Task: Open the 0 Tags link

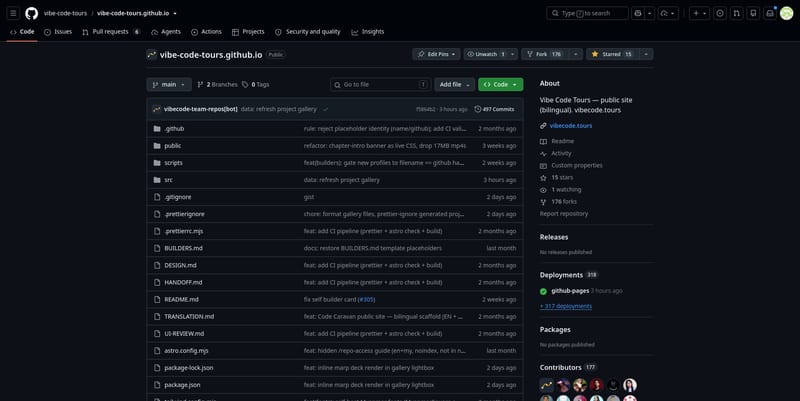Action: (256, 85)
